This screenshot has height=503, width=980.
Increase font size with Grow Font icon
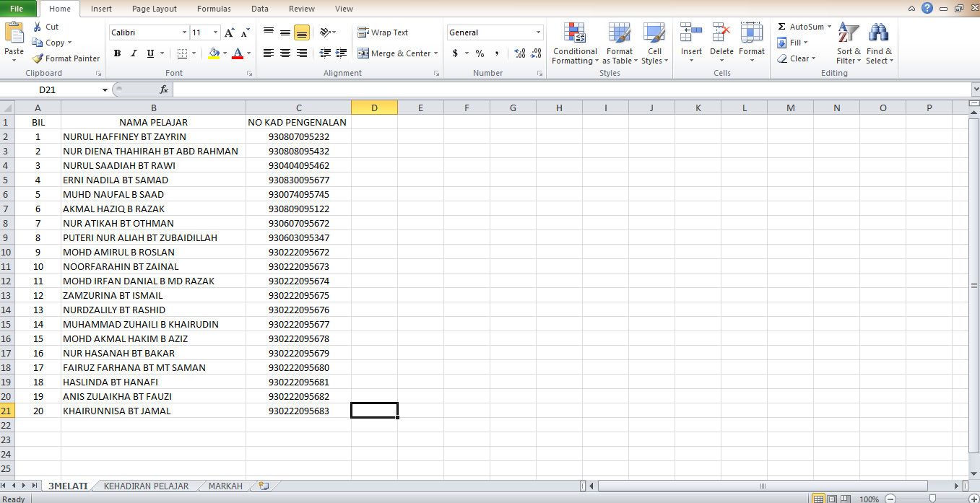(x=229, y=32)
